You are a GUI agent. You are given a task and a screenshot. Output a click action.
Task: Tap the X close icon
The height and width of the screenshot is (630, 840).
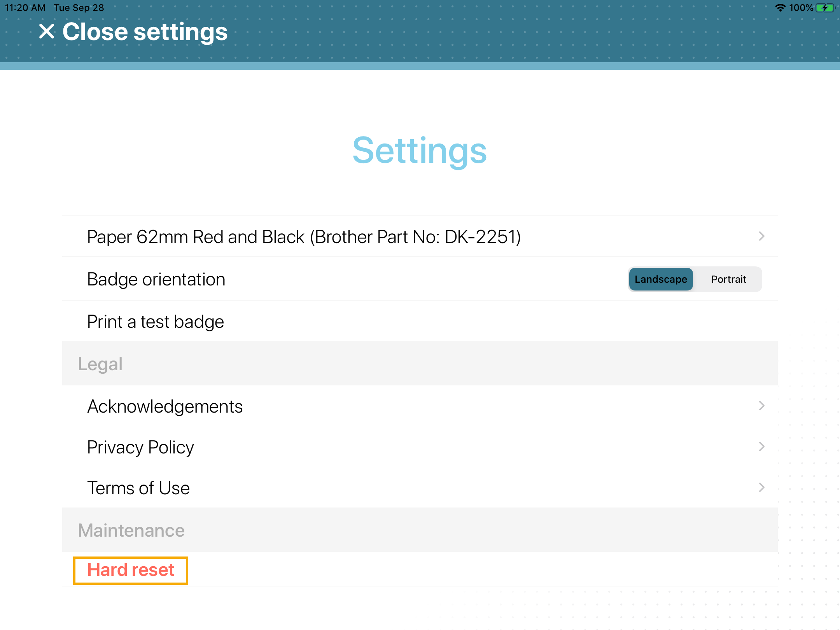[47, 31]
